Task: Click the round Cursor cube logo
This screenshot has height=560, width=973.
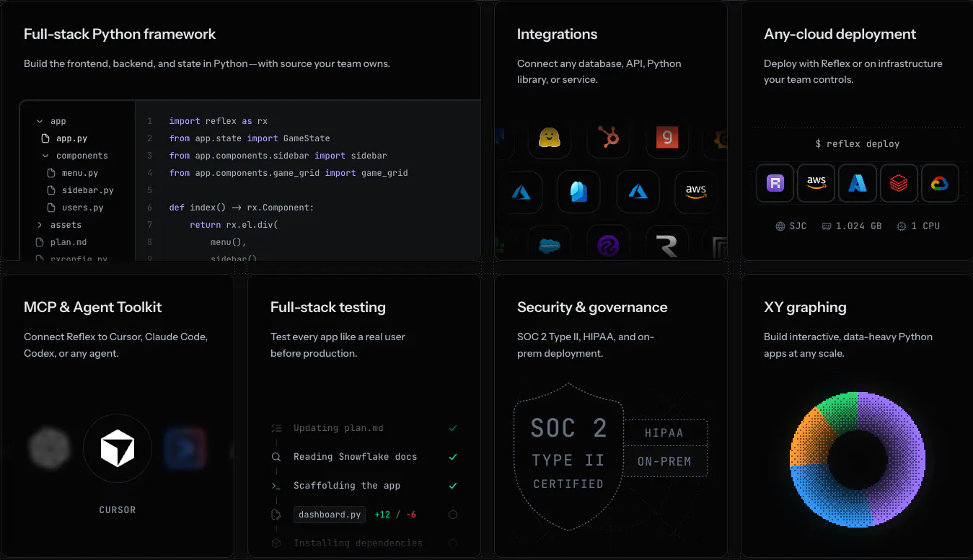Action: click(x=118, y=448)
